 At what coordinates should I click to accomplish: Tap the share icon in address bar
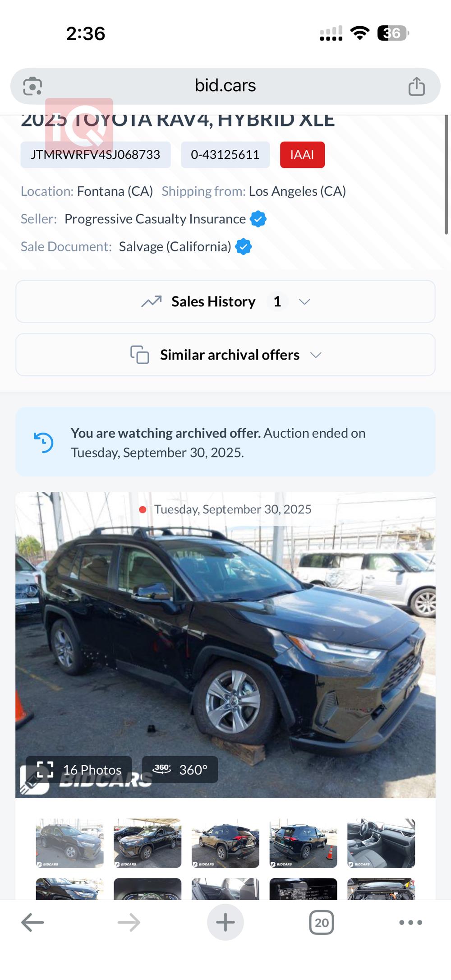point(416,86)
